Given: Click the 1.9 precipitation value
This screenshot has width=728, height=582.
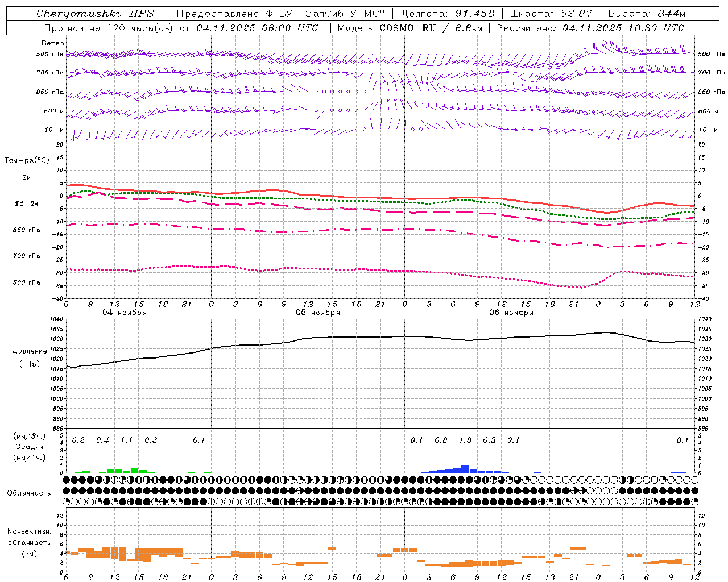Looking at the screenshot, I should tap(465, 440).
